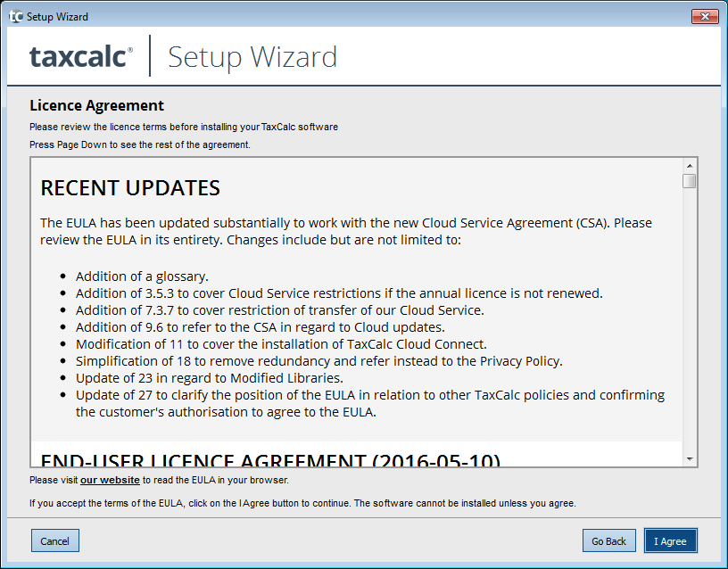Click the Modified Libraries update bullet
This screenshot has height=569, width=728.
[x=209, y=378]
